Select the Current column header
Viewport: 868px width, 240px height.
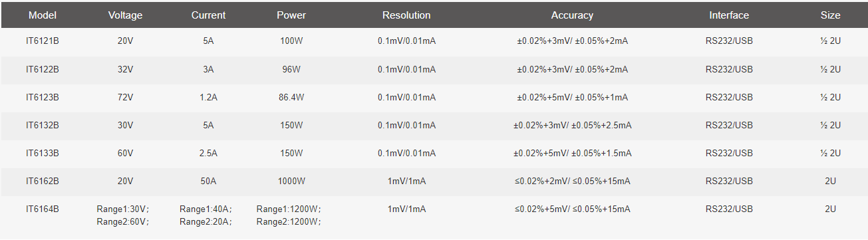(208, 15)
